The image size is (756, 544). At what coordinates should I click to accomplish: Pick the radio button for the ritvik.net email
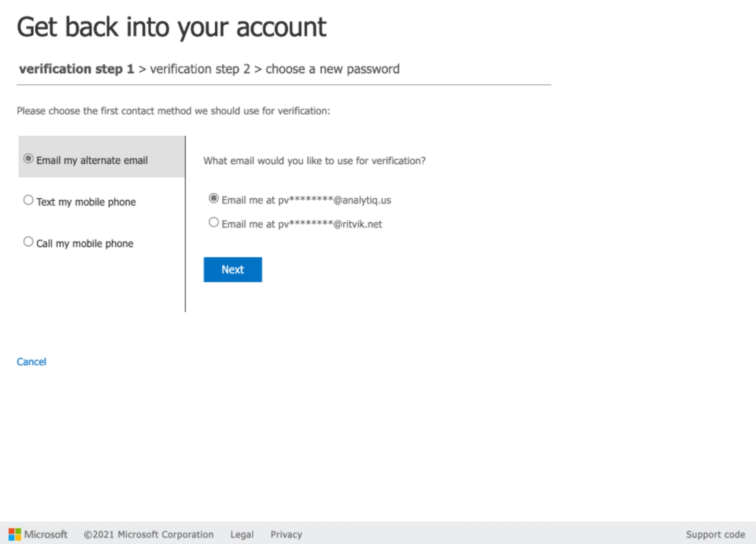tap(213, 222)
